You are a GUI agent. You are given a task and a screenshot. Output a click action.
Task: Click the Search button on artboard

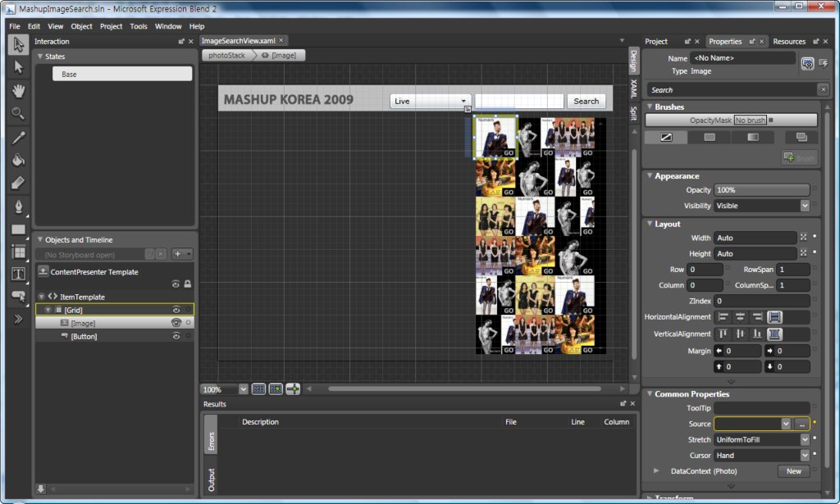(586, 101)
